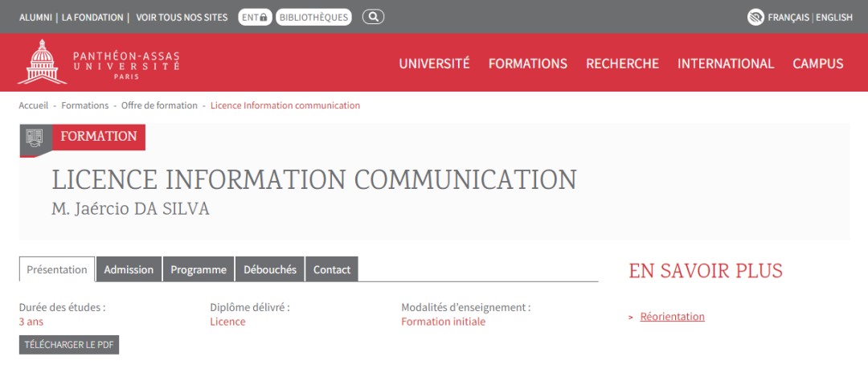Open the International menu
868x365 pixels.
click(x=726, y=64)
